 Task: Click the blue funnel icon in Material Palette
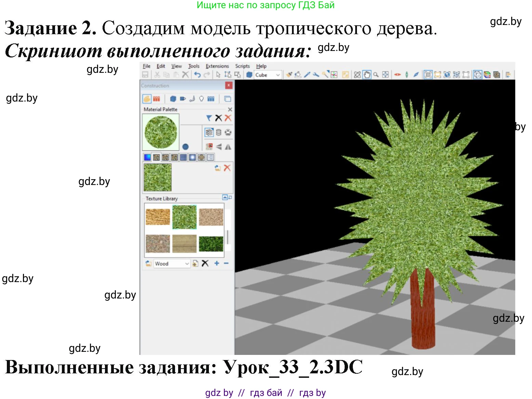click(209, 118)
